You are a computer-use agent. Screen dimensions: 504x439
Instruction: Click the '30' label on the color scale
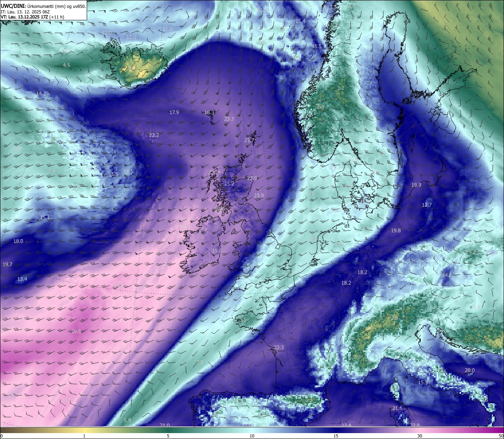coord(420,436)
